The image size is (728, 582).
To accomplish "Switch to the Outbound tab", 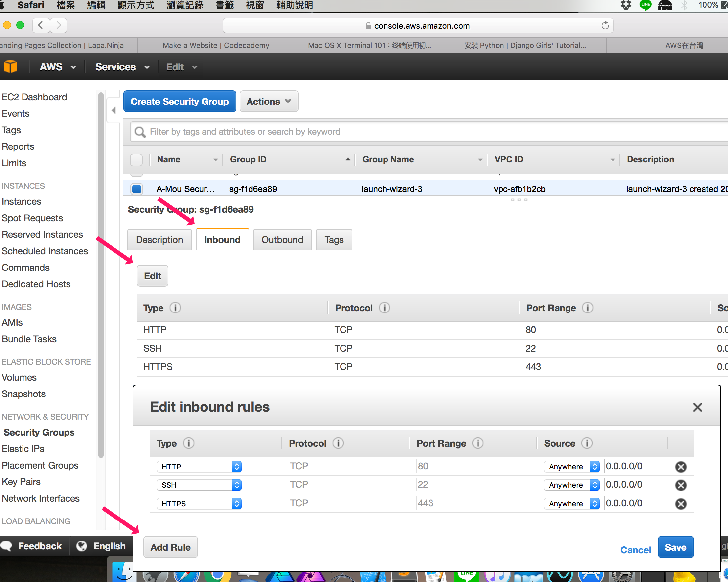I will click(282, 240).
